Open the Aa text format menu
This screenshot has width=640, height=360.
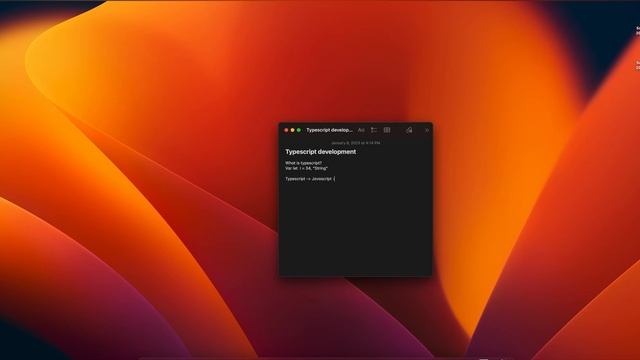[x=361, y=130]
